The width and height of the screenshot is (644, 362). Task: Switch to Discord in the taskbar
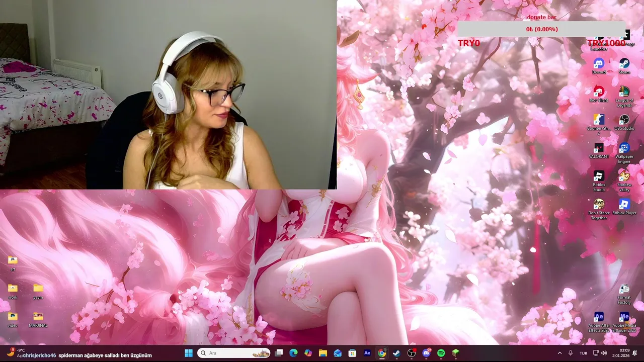(x=427, y=353)
